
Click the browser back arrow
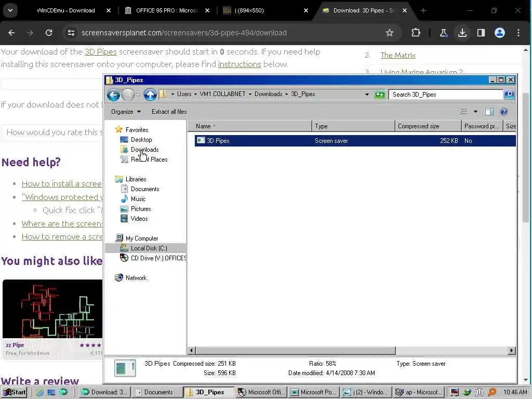(x=11, y=33)
